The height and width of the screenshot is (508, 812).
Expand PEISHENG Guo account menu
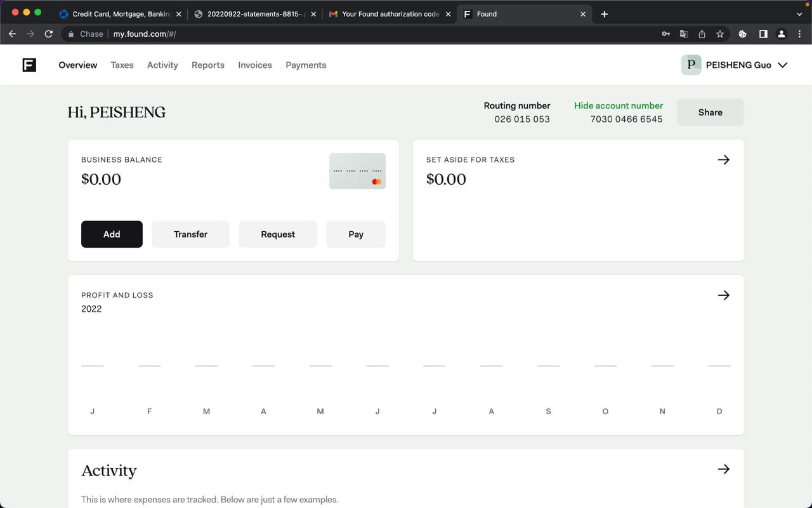(782, 65)
